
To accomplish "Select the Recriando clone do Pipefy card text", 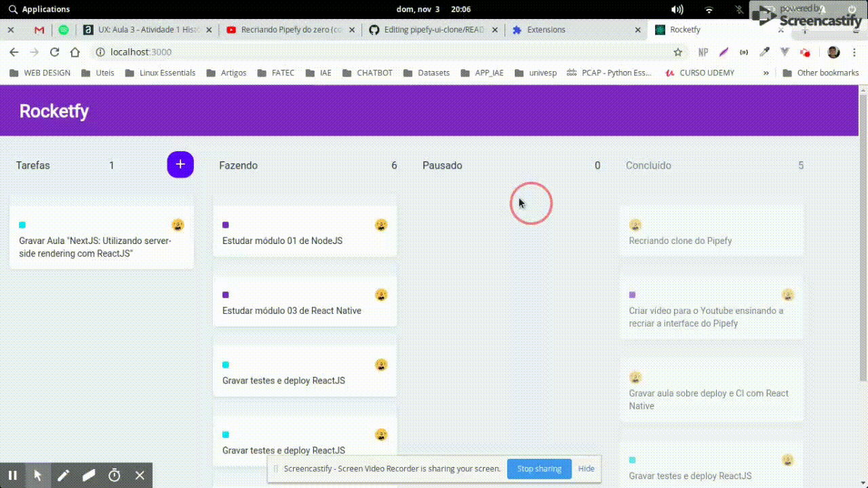I will [x=680, y=241].
